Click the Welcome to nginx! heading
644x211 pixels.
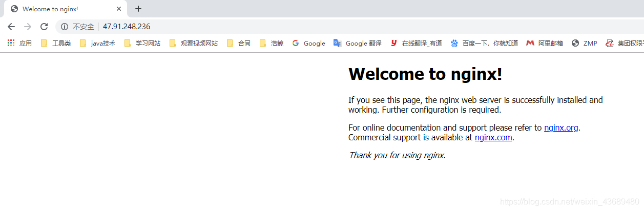[425, 74]
